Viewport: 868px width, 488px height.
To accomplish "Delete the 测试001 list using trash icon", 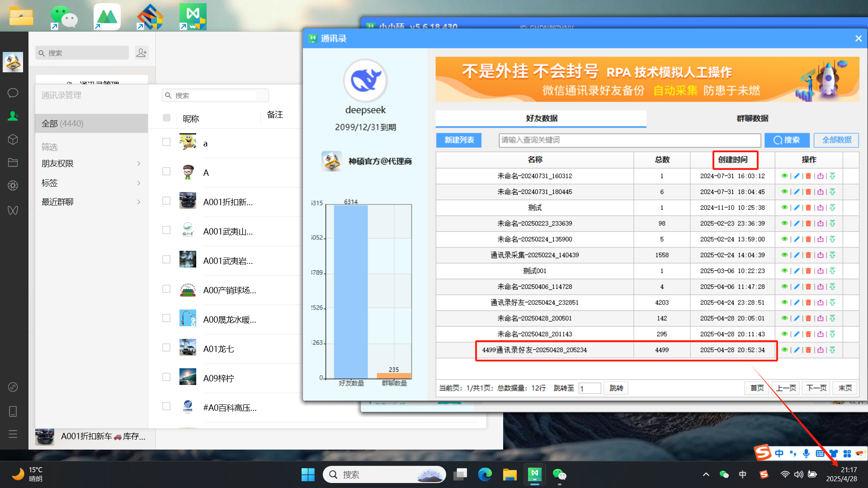I will tap(808, 271).
